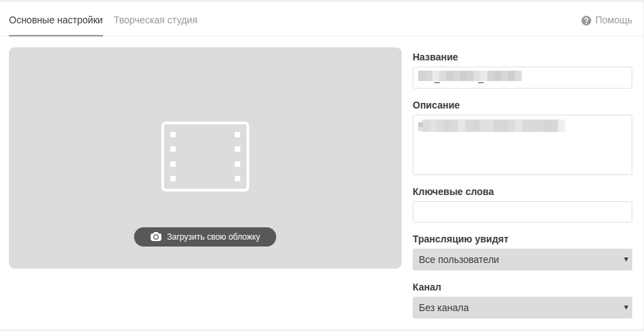Image resolution: width=644 pixels, height=331 pixels.
Task: Click the Трансляцию увидят label
Action: (x=460, y=239)
